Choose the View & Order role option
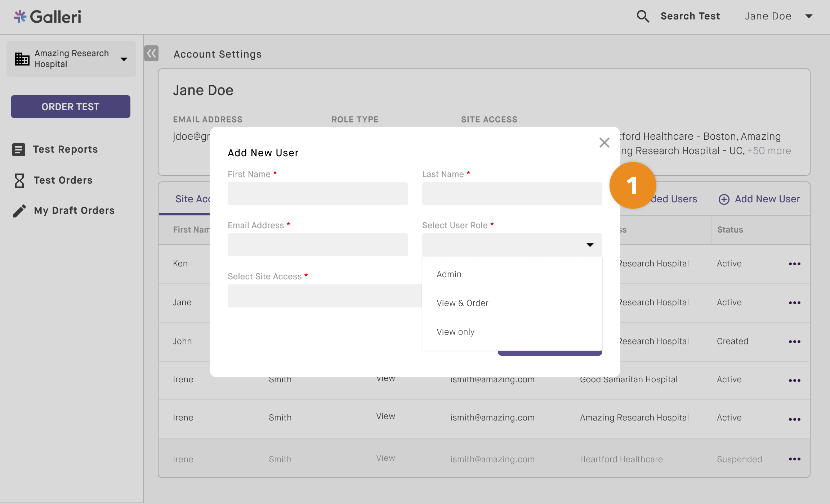Screen dimensions: 830x504 [x=462, y=303]
